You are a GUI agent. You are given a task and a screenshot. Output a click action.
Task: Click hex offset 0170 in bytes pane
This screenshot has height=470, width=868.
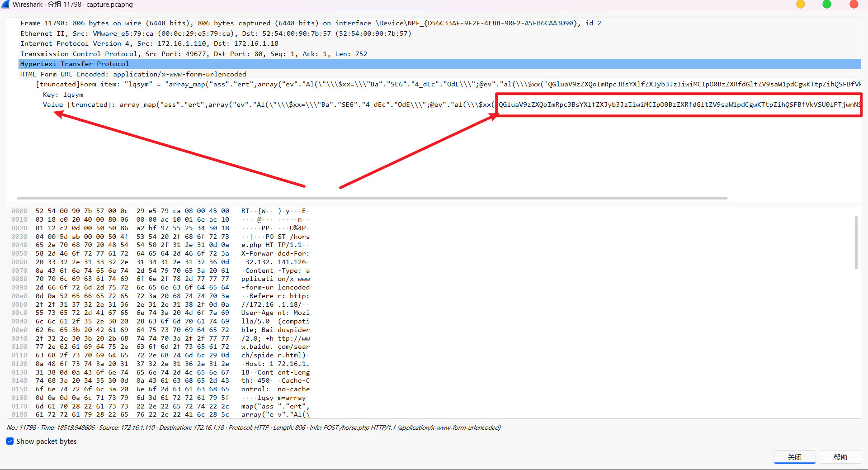[x=19, y=406]
